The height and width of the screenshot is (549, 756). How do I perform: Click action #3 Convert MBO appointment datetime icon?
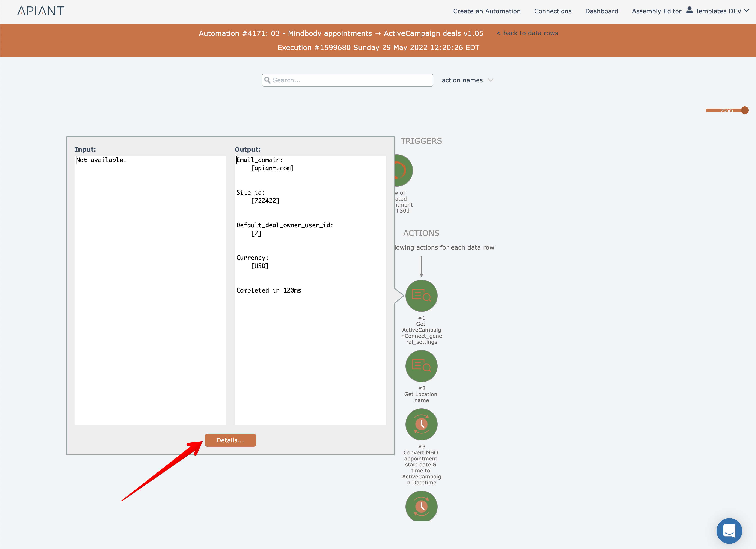(421, 424)
